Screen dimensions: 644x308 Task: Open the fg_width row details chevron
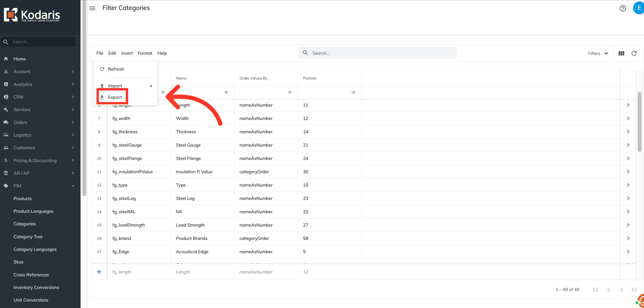[x=628, y=118]
